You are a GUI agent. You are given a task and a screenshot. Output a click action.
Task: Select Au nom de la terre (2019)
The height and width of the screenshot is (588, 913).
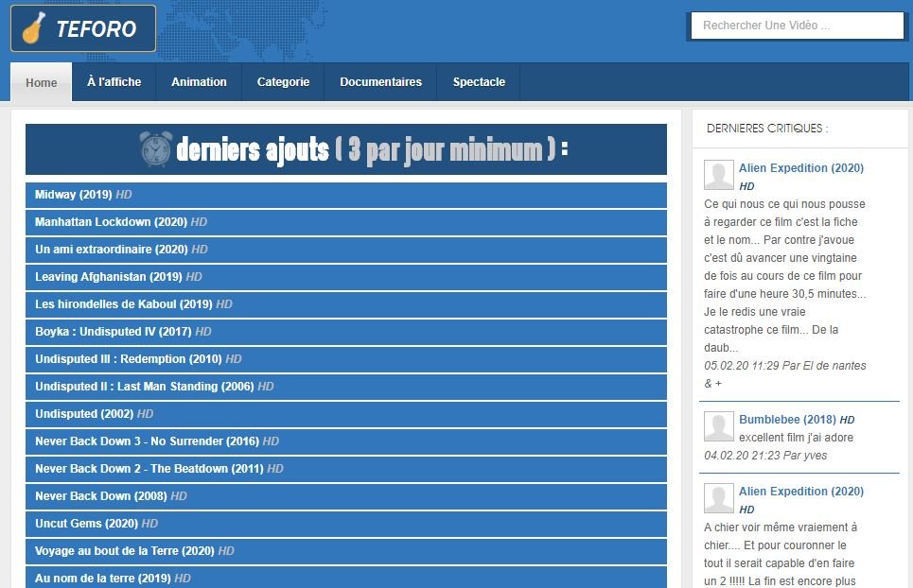click(346, 577)
